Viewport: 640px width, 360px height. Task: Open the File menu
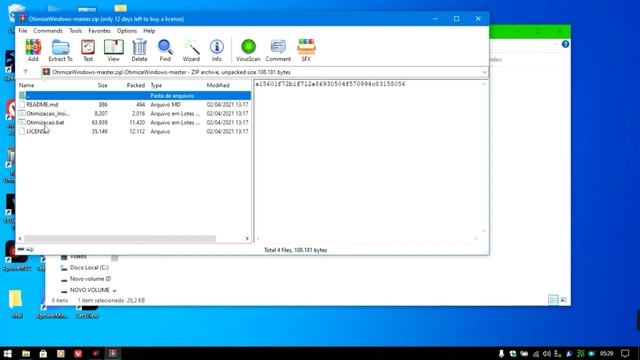pos(23,31)
